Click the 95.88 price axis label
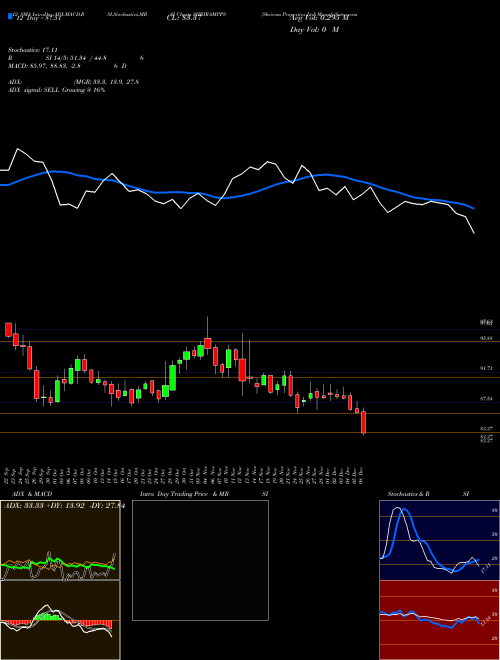 point(486,338)
